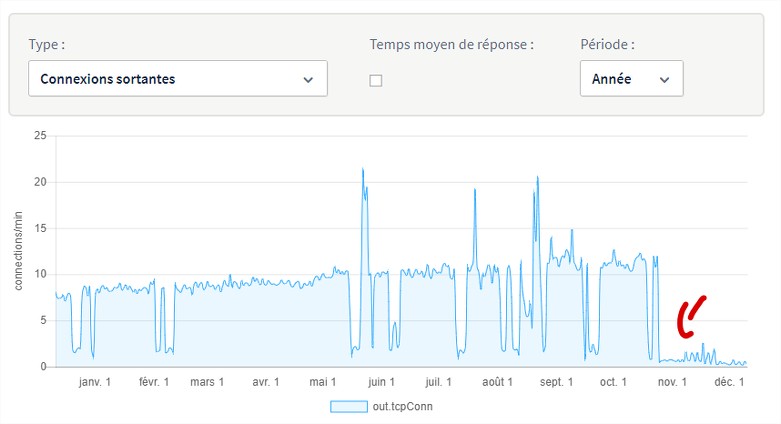Click the spike between juil. 1 and août 1
This screenshot has height=424, width=781.
(x=475, y=192)
